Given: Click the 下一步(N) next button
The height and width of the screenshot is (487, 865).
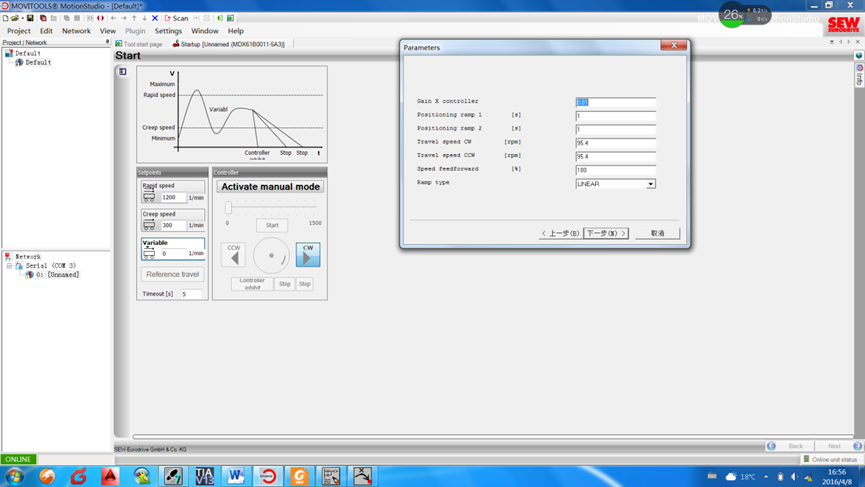Looking at the screenshot, I should pos(606,233).
